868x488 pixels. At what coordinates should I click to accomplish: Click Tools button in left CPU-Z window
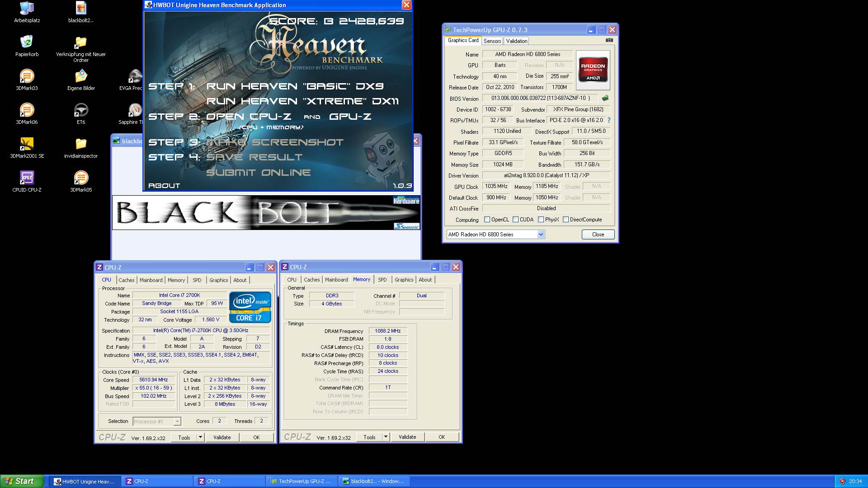pyautogui.click(x=184, y=437)
